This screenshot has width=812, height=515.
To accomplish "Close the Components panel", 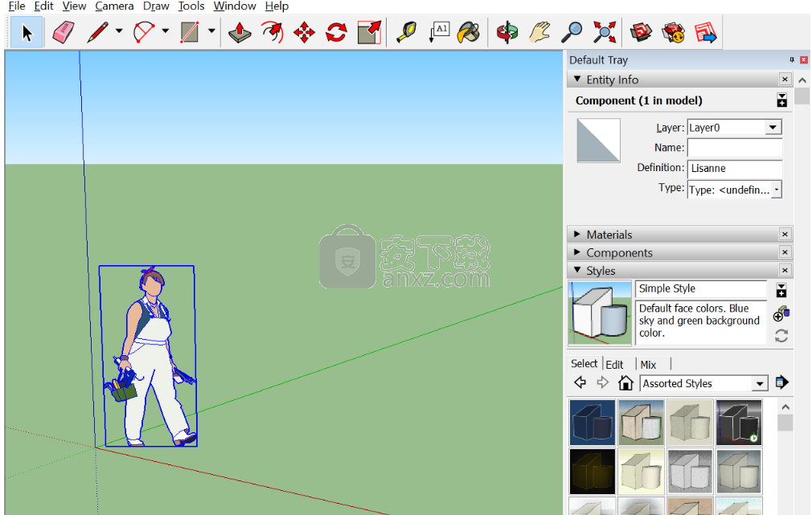I will [785, 252].
